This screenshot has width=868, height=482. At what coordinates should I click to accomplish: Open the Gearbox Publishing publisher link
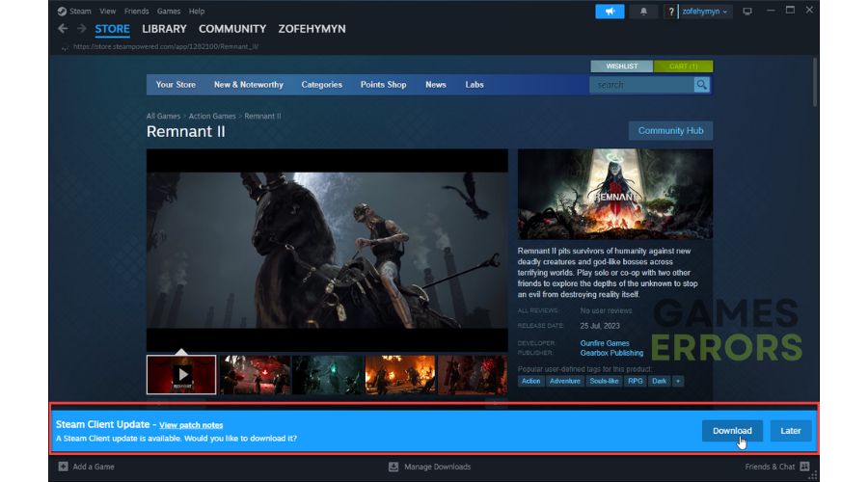(x=611, y=353)
